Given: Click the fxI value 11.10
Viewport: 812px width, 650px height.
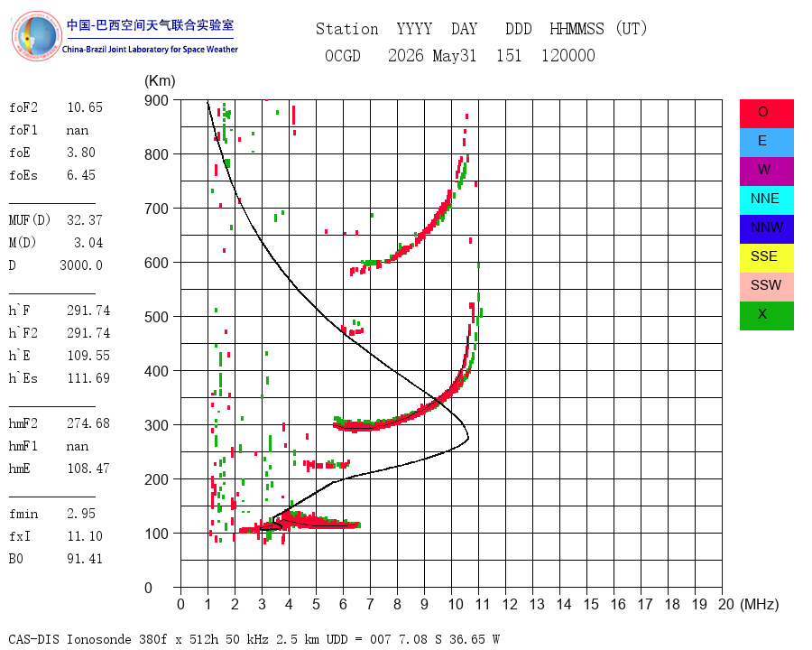Looking at the screenshot, I should [85, 536].
